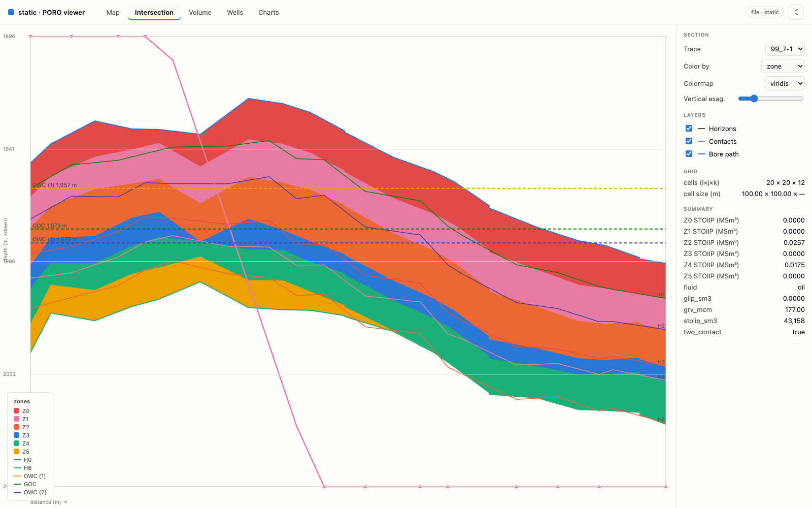
Task: Open the Trace dropdown 99_7-1
Action: 785,49
